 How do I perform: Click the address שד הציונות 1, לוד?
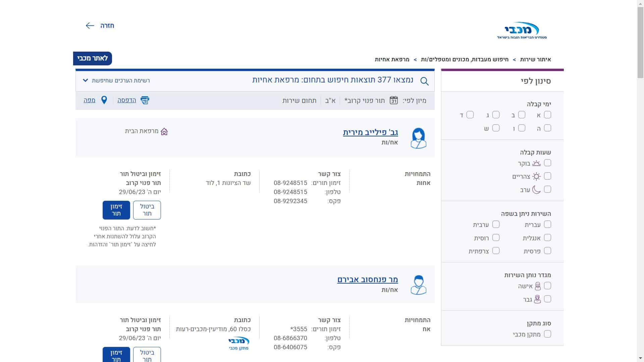(x=228, y=183)
